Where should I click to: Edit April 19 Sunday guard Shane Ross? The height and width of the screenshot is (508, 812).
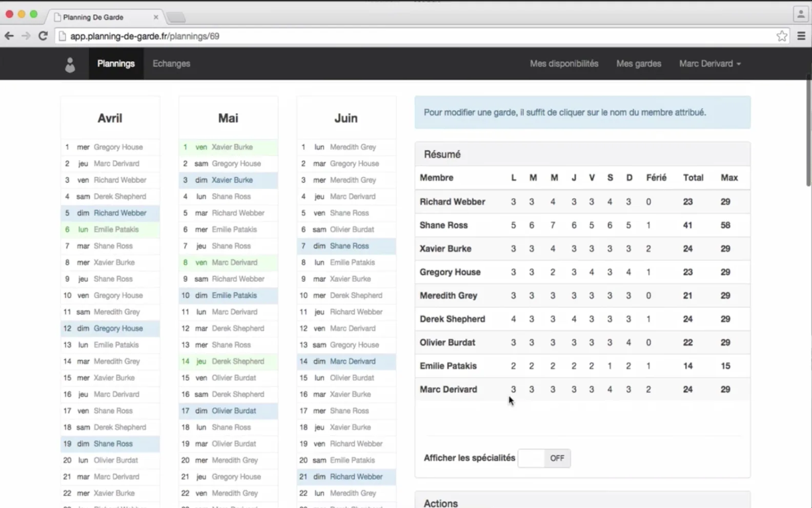pos(113,444)
